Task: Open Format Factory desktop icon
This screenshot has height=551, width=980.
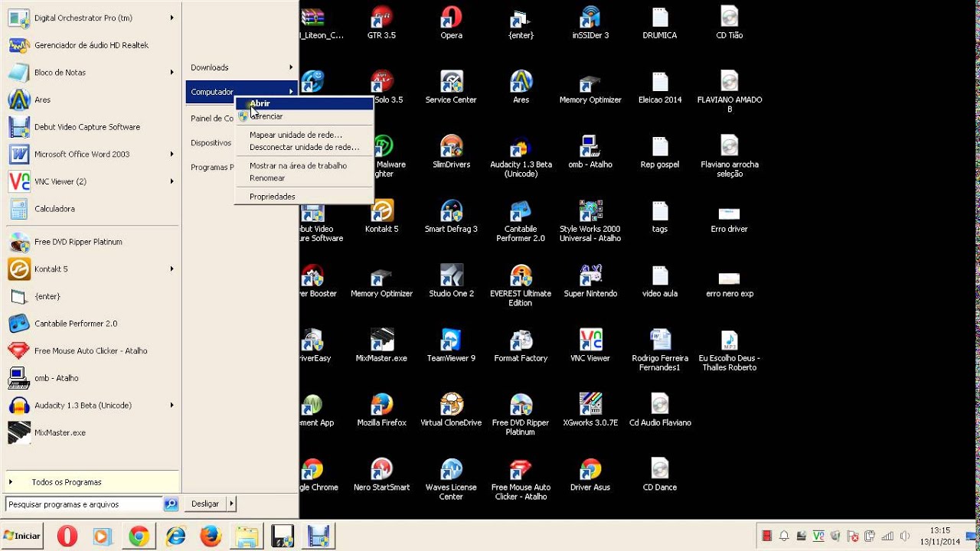Action: (521, 346)
